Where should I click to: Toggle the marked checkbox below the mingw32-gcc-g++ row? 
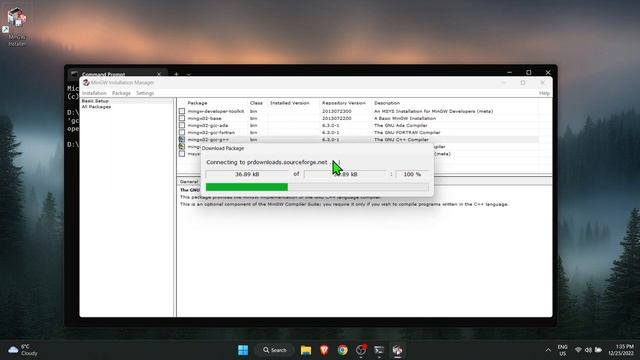[x=182, y=147]
